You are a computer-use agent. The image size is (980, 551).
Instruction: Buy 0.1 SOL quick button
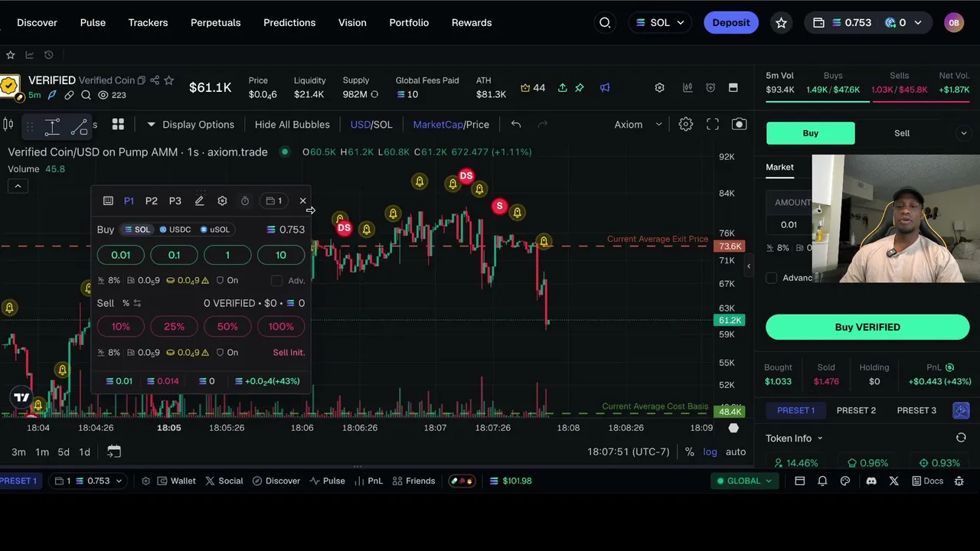click(x=174, y=255)
